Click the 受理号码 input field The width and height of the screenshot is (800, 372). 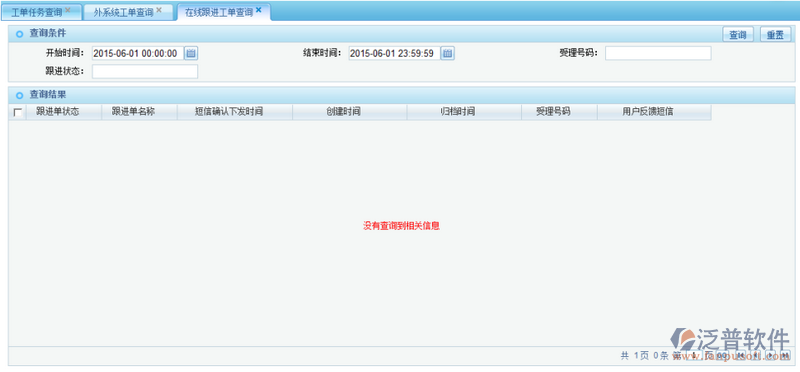[x=658, y=53]
